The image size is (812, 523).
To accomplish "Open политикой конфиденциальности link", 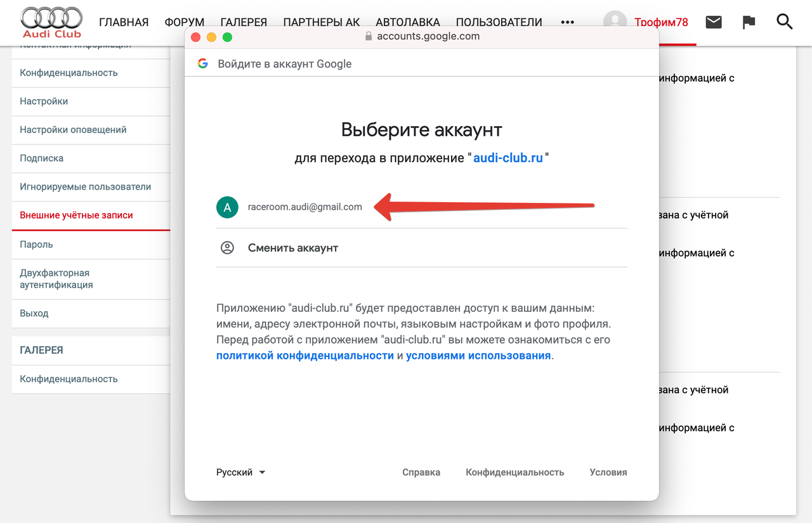I will [305, 356].
